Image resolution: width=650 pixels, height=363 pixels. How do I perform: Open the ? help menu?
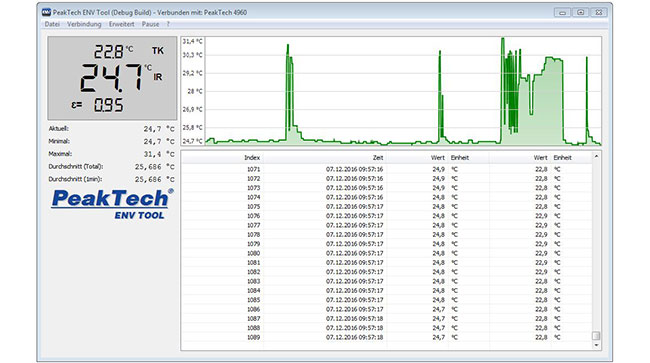click(168, 24)
